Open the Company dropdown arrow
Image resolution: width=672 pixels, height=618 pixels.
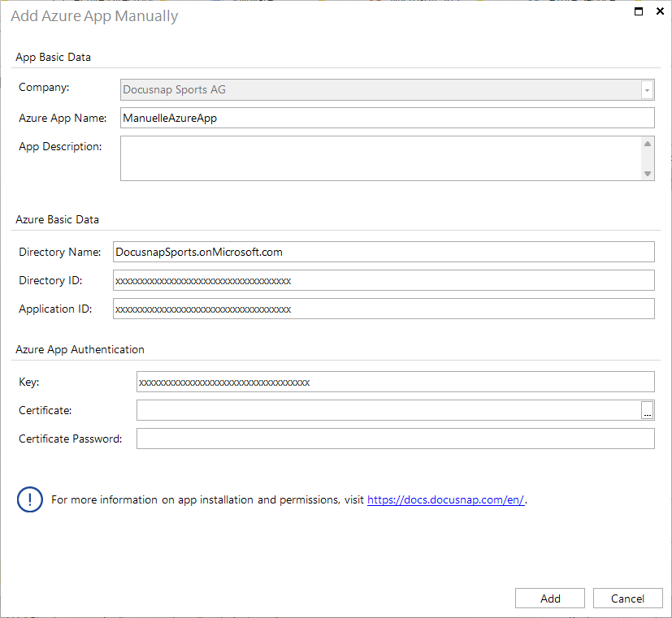(x=647, y=90)
